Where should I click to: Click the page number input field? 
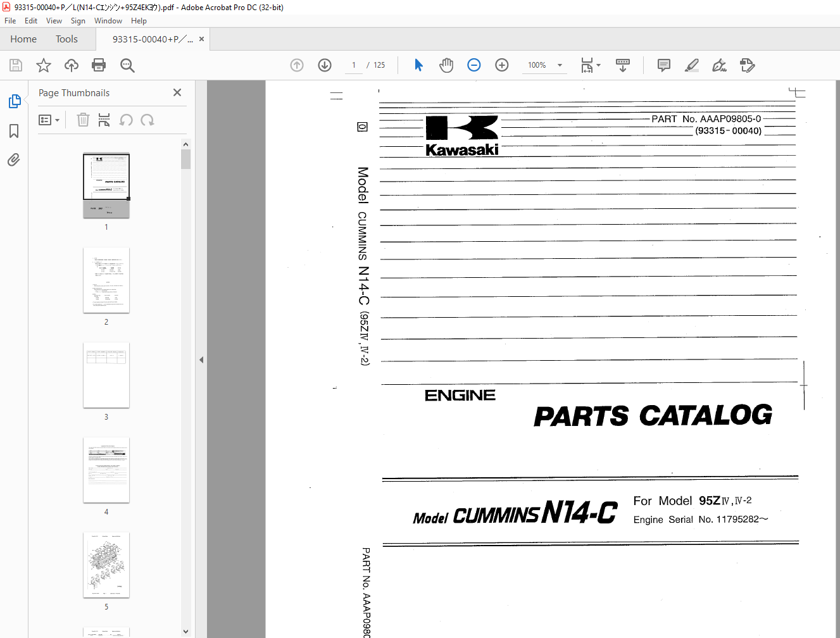point(354,65)
